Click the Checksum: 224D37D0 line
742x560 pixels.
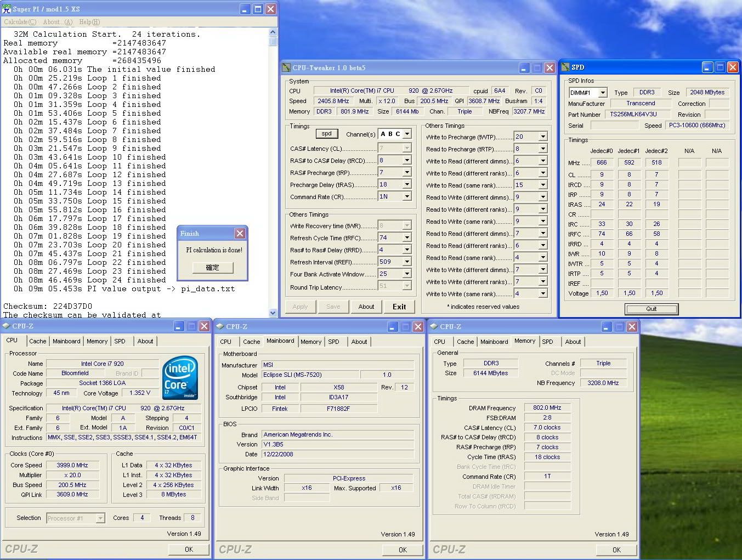pyautogui.click(x=48, y=306)
